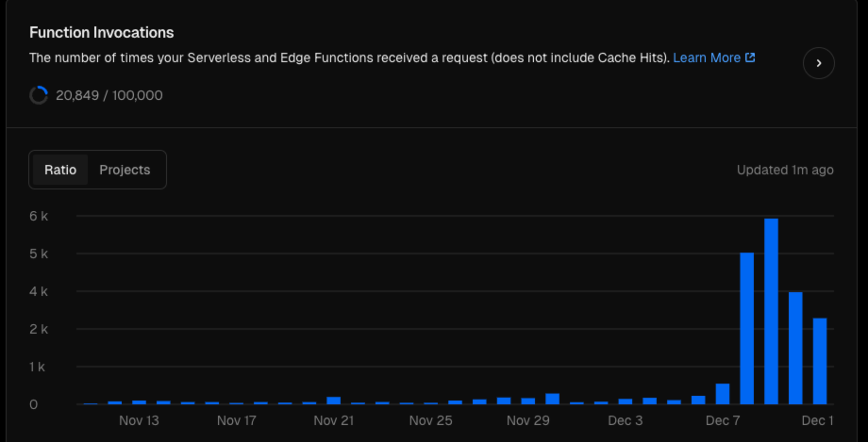Select the 5k bar after Dec 7

[747, 329]
